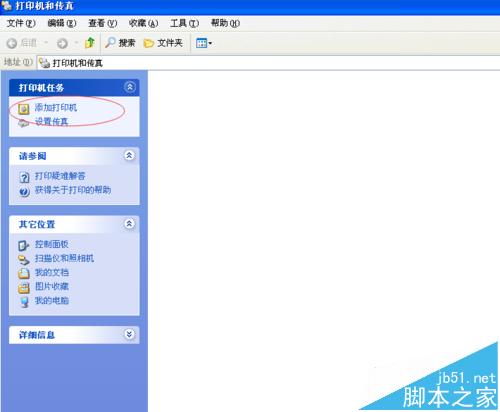Open the views dropdown button
The height and width of the screenshot is (412, 500).
tap(204, 43)
